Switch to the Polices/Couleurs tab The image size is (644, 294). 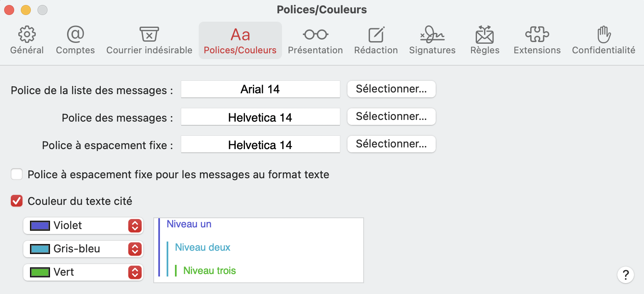(x=240, y=40)
